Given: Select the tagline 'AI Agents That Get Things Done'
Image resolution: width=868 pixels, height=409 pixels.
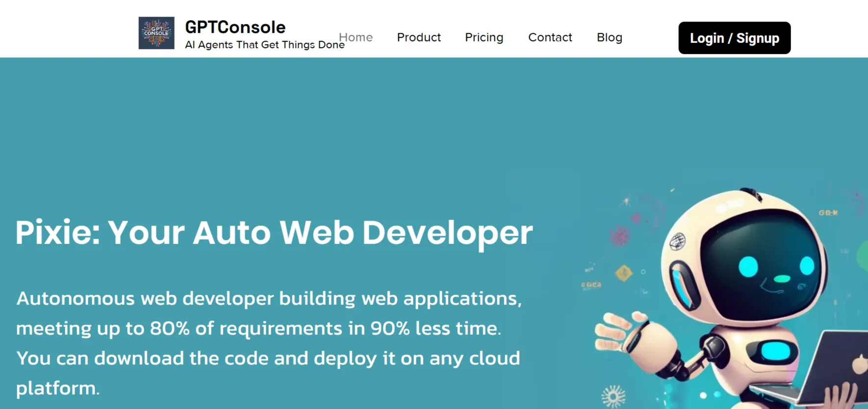Looking at the screenshot, I should [x=265, y=45].
